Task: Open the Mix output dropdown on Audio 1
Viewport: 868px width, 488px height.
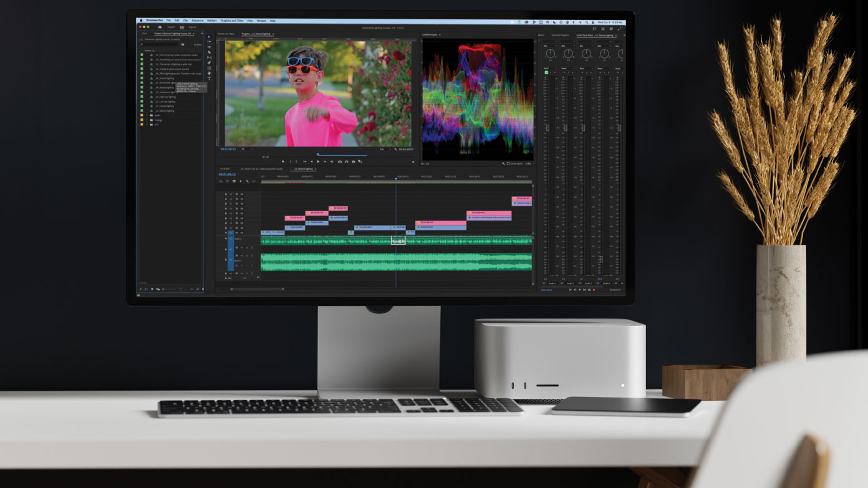Action: point(551,46)
